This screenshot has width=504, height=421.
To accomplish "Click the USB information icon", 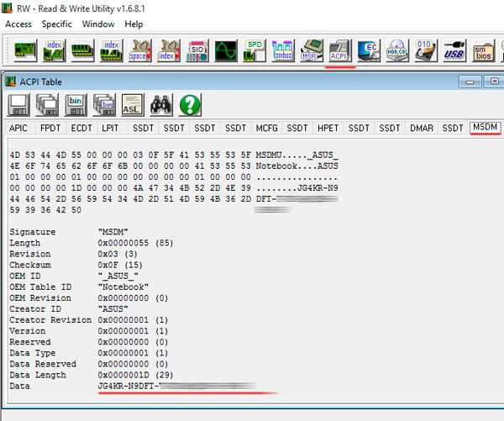I will click(453, 51).
